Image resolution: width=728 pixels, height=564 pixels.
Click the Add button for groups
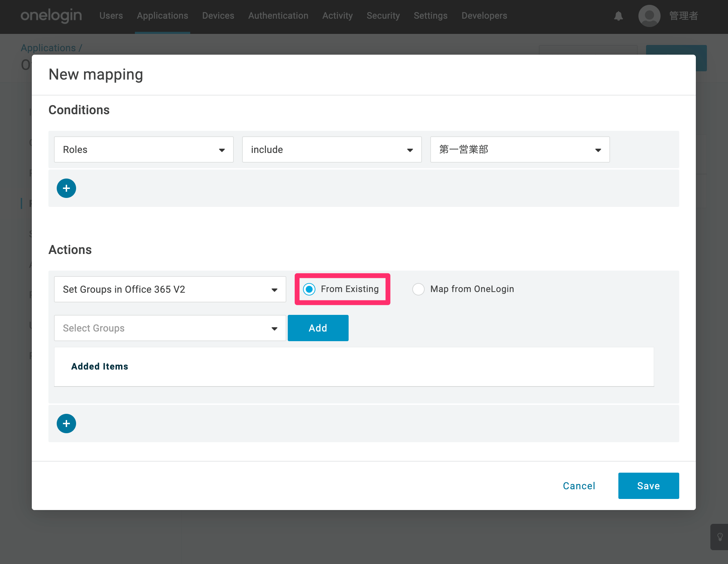[318, 328]
